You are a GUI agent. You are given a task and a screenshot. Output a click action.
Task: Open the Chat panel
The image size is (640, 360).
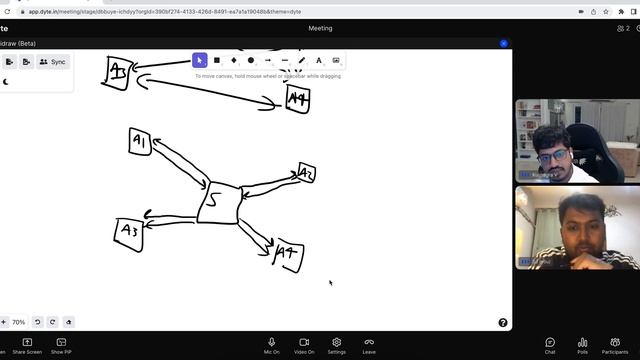tap(550, 346)
